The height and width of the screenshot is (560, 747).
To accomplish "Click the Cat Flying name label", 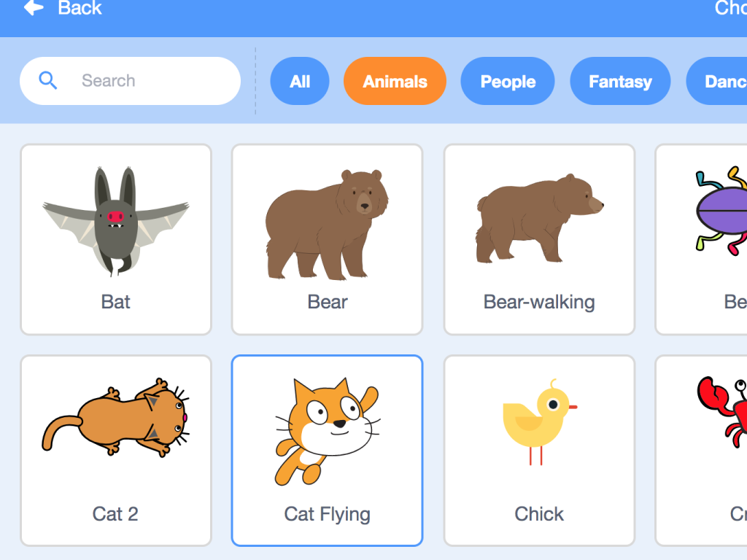I will point(328,515).
